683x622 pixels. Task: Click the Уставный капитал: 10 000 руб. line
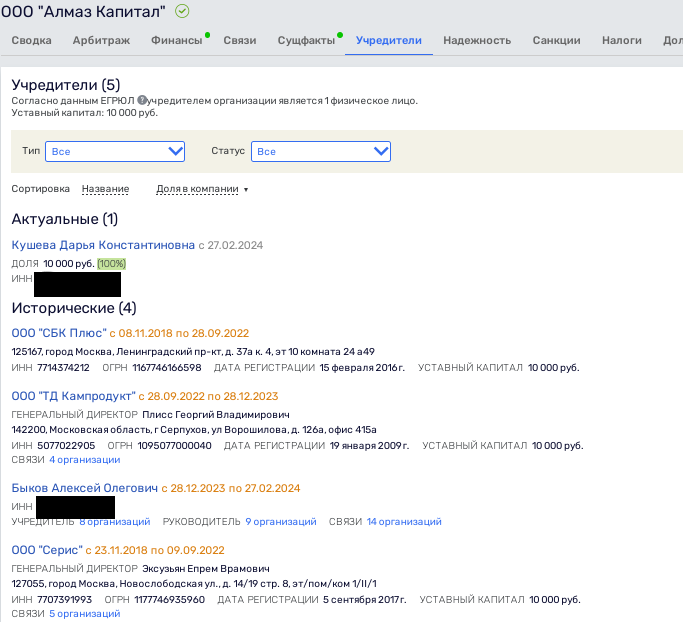[85, 113]
